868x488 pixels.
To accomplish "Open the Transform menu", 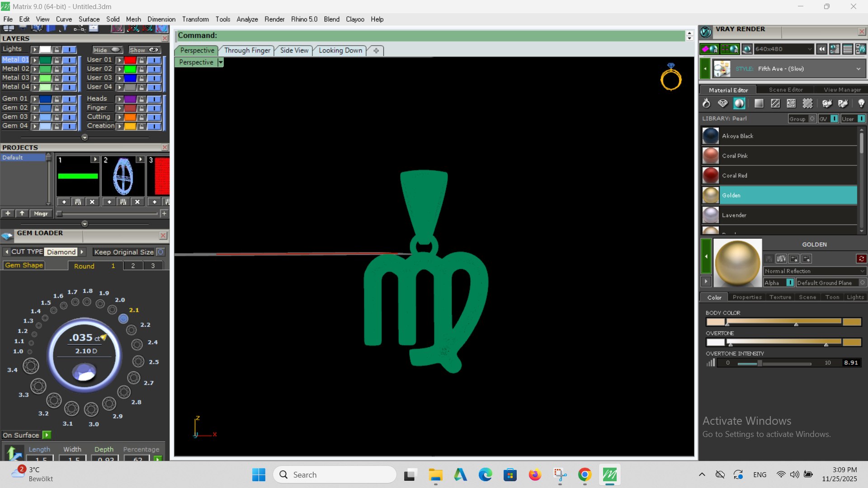I will (x=195, y=19).
